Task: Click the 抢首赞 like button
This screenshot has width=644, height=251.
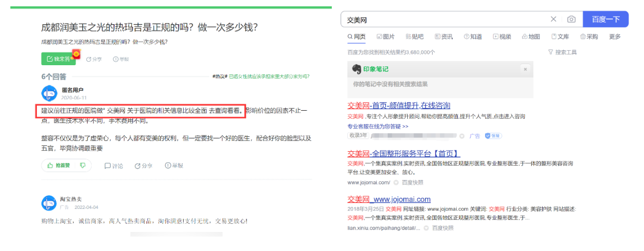Action: pos(59,166)
